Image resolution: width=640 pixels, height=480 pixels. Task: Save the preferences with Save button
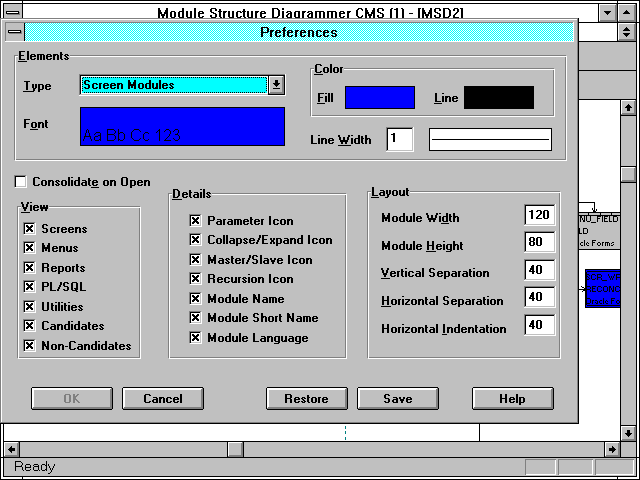(x=397, y=399)
